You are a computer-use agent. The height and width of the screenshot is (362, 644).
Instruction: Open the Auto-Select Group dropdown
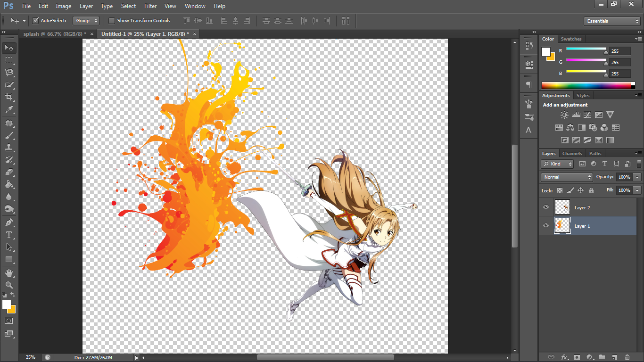tap(86, 20)
